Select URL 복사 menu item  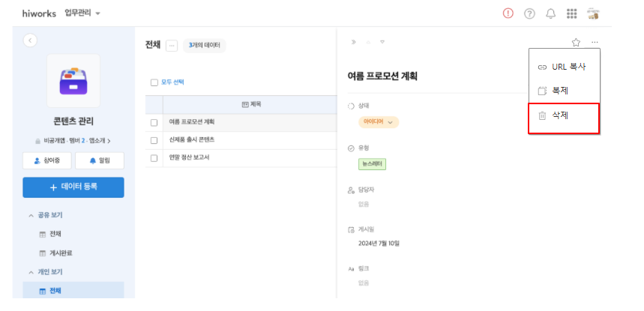[x=563, y=67]
